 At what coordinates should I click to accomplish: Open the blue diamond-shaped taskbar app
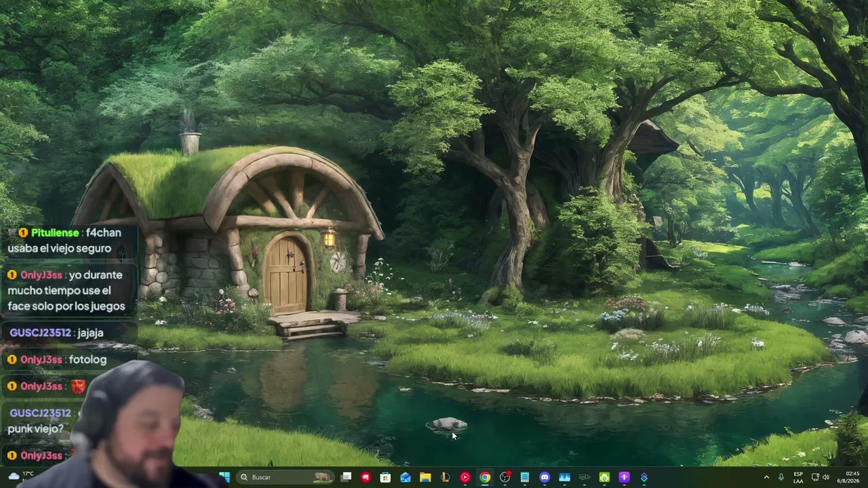pyautogui.click(x=644, y=477)
